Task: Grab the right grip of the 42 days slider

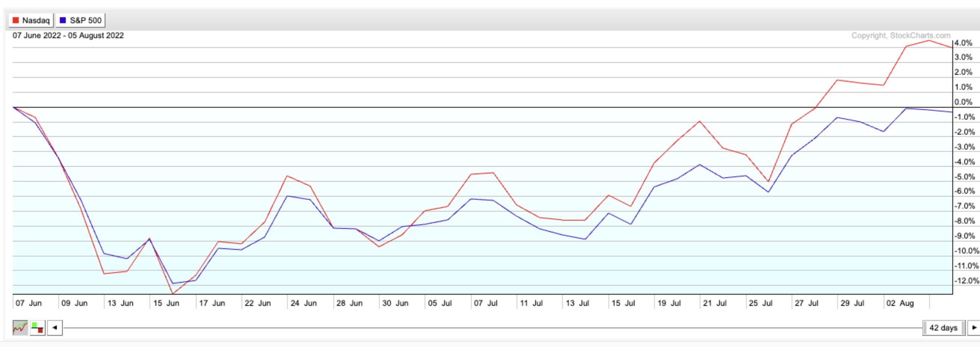Action: 964,328
